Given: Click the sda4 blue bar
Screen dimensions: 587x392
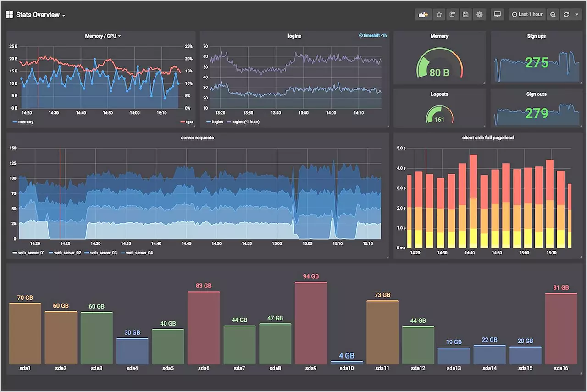Looking at the screenshot, I should pyautogui.click(x=132, y=351).
